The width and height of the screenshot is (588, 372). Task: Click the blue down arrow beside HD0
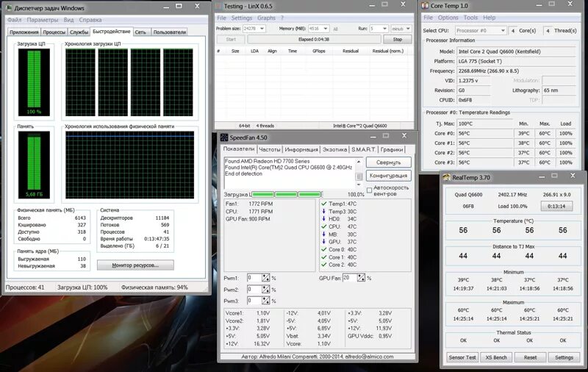[323, 219]
